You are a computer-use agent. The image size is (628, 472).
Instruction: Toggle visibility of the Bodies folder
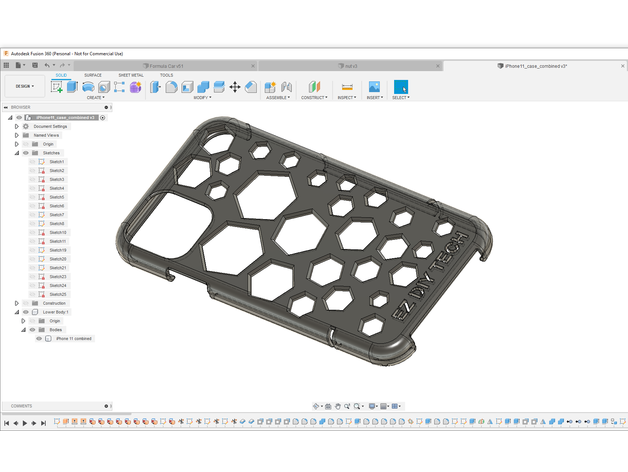click(32, 330)
